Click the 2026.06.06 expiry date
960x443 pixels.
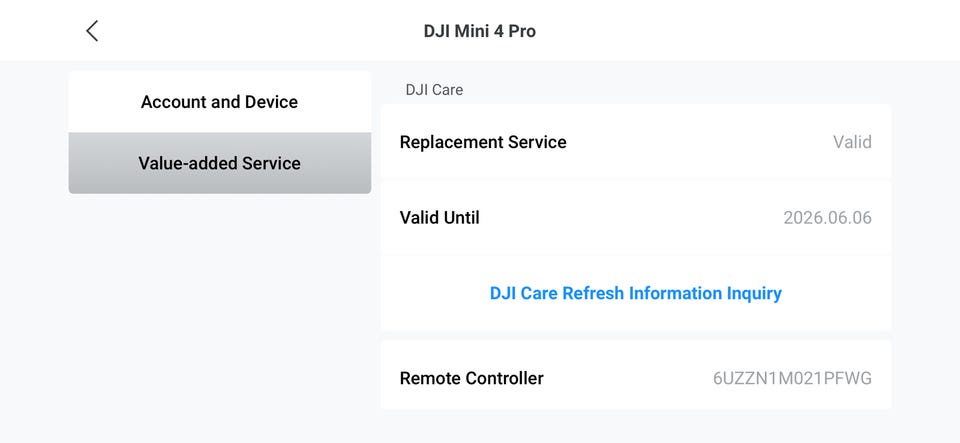pyautogui.click(x=827, y=217)
